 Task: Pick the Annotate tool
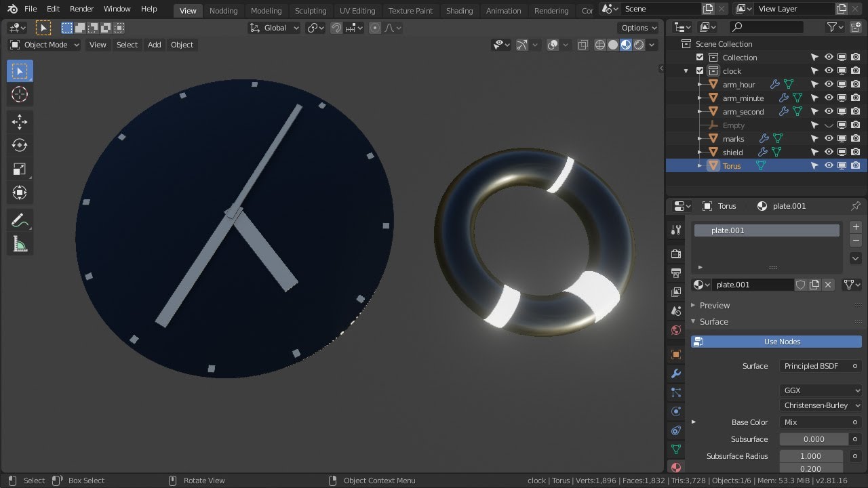click(x=20, y=220)
